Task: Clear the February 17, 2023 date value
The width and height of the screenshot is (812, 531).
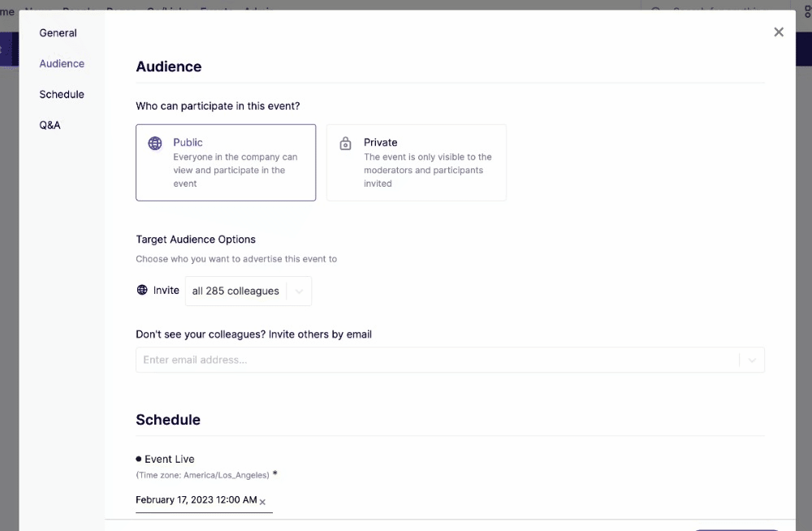Action: tap(262, 502)
